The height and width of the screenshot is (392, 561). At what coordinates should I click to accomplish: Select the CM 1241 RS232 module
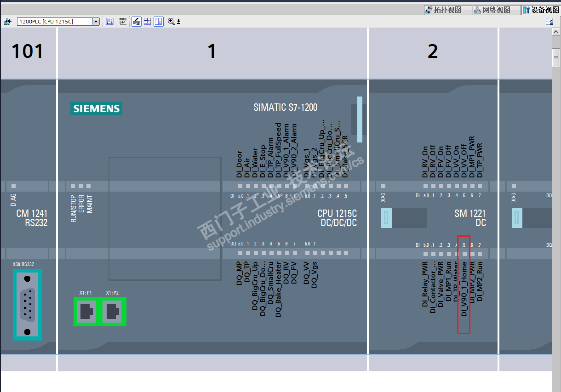point(32,218)
